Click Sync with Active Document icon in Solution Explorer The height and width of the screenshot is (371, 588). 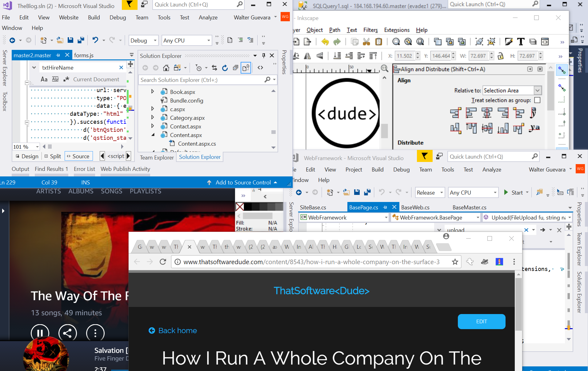tap(214, 68)
